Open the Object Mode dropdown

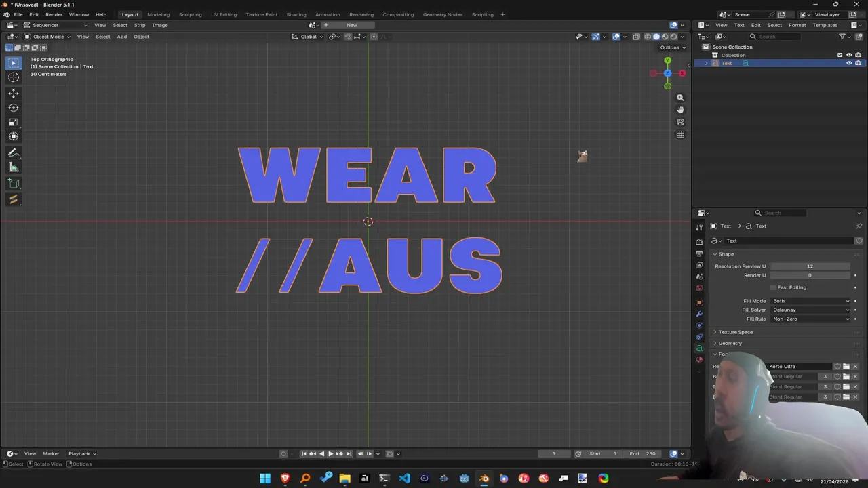coord(47,37)
